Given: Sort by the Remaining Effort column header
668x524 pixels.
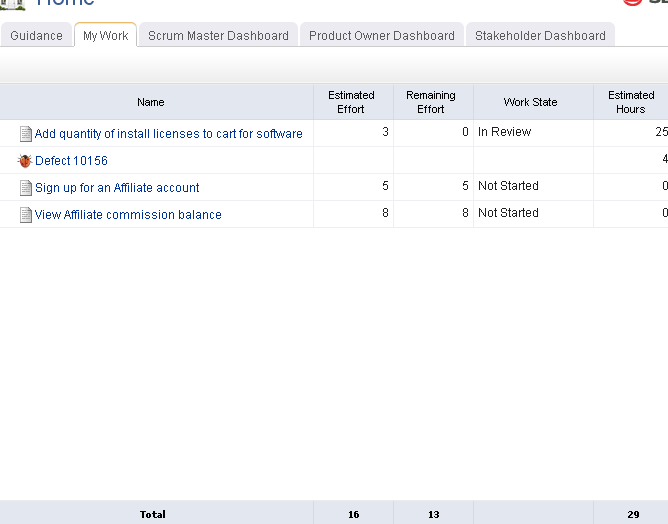Looking at the screenshot, I should coord(431,102).
